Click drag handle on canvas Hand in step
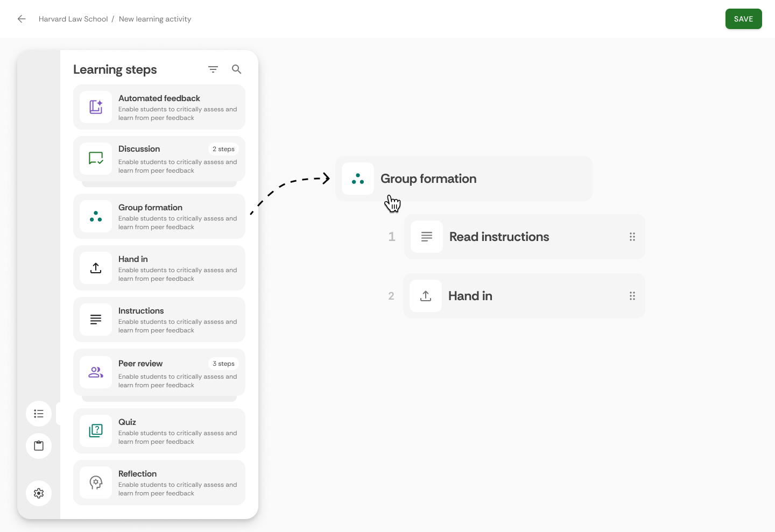The height and width of the screenshot is (532, 775). (x=632, y=296)
